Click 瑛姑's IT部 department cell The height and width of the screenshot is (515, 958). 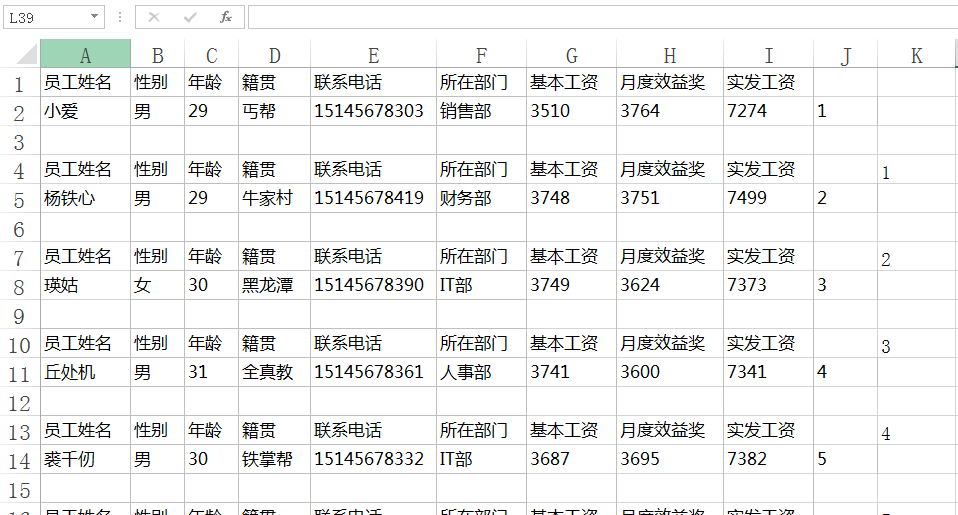click(481, 285)
